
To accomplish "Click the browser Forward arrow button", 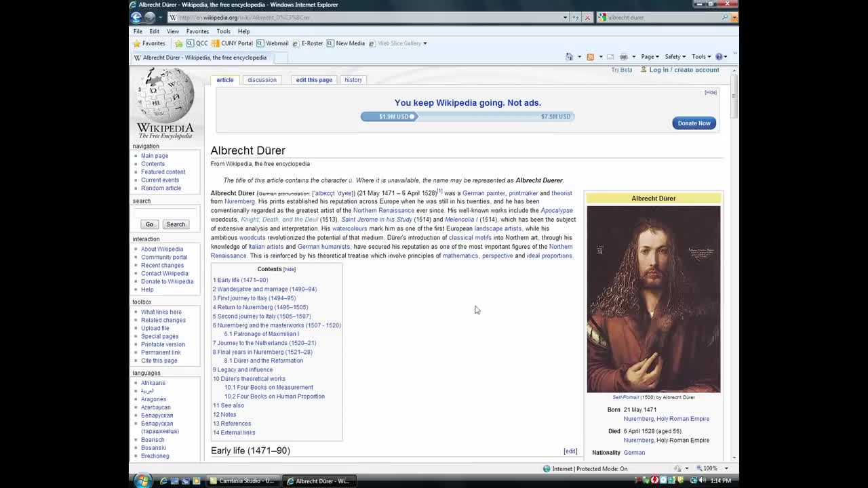I will pyautogui.click(x=150, y=17).
